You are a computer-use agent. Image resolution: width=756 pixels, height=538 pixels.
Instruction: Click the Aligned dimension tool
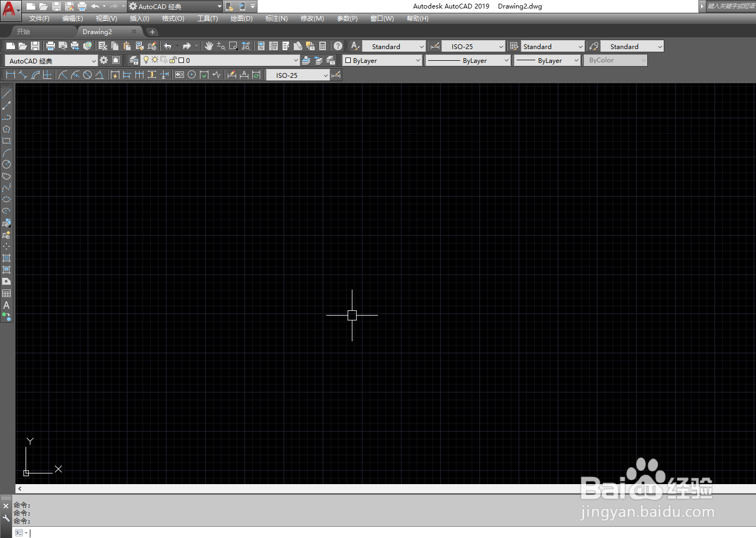[23, 75]
